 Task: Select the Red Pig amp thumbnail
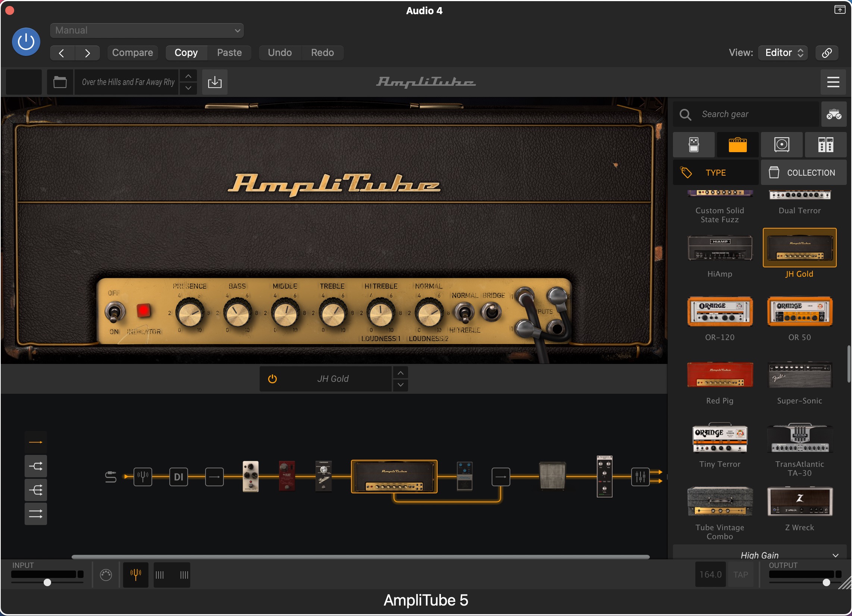[720, 374]
